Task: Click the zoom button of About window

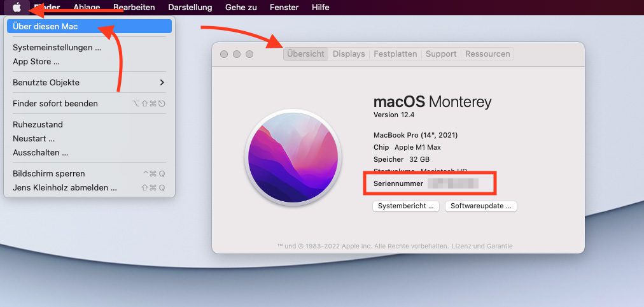Action: coord(249,54)
